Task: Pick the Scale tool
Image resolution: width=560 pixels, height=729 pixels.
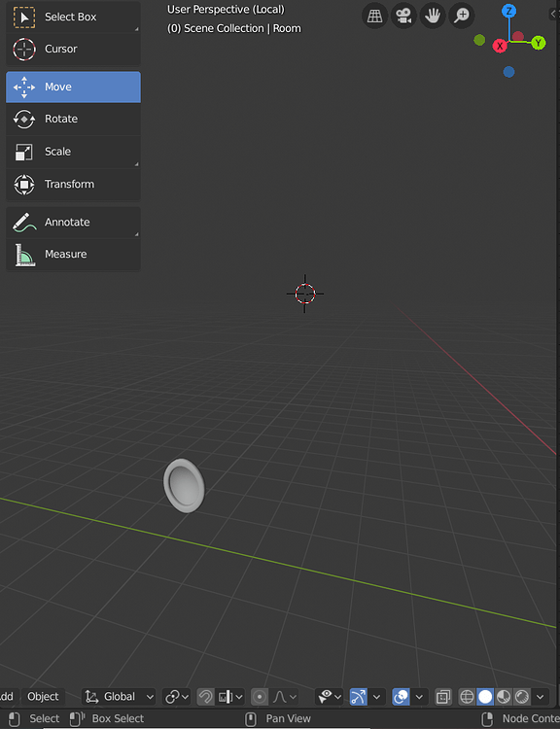Action: coord(73,152)
